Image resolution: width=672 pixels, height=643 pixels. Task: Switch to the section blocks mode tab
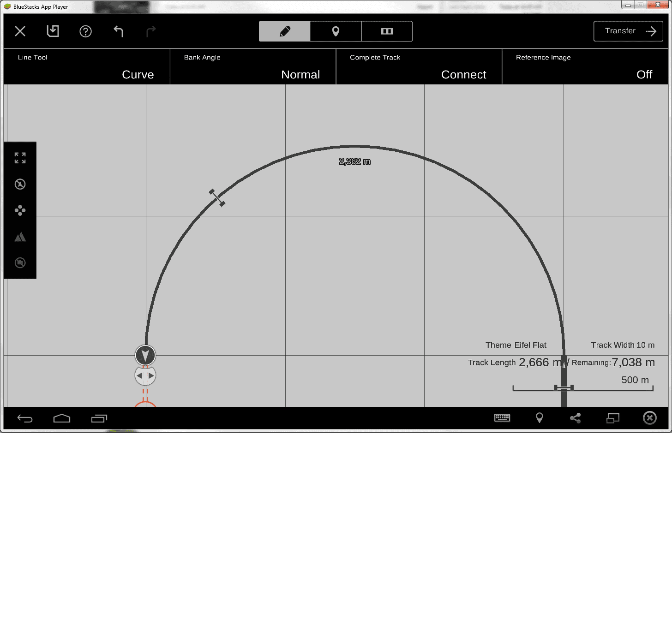click(x=387, y=31)
